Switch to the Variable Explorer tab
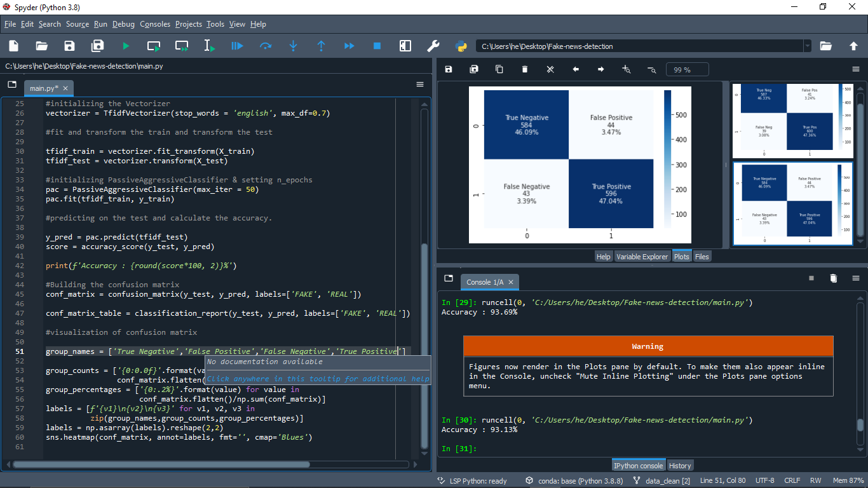The image size is (868, 488). click(642, 257)
